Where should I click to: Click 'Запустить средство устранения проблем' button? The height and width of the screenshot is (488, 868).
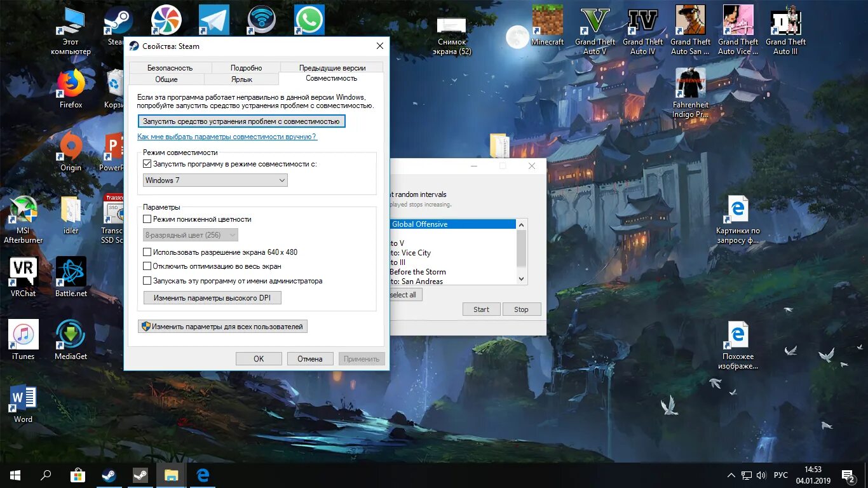click(241, 121)
